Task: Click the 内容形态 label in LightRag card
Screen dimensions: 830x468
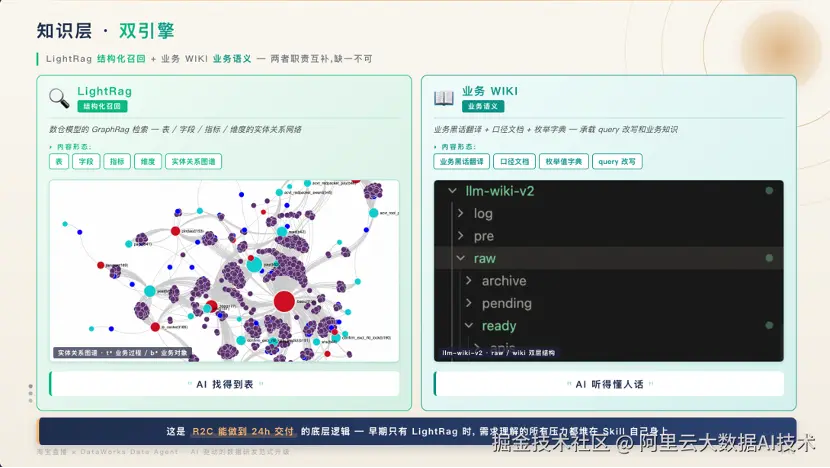Action: pos(74,147)
